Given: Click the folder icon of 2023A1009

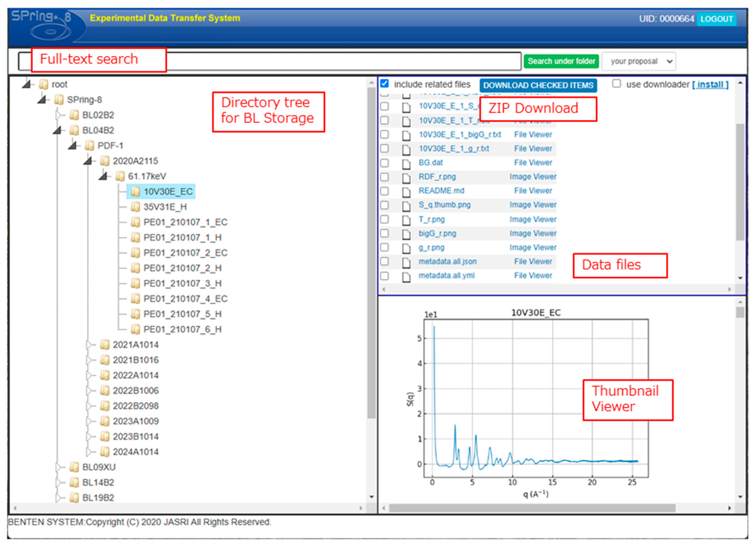Looking at the screenshot, I should 104,421.
